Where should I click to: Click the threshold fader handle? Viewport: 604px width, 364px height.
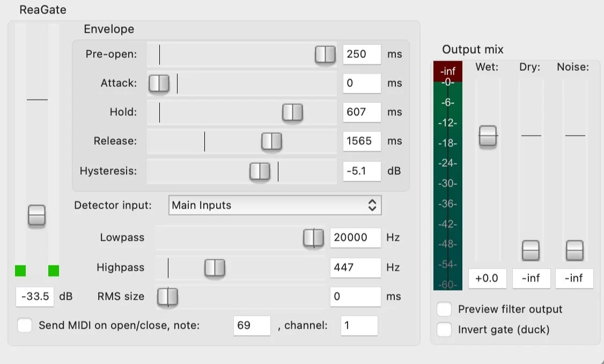pos(36,215)
